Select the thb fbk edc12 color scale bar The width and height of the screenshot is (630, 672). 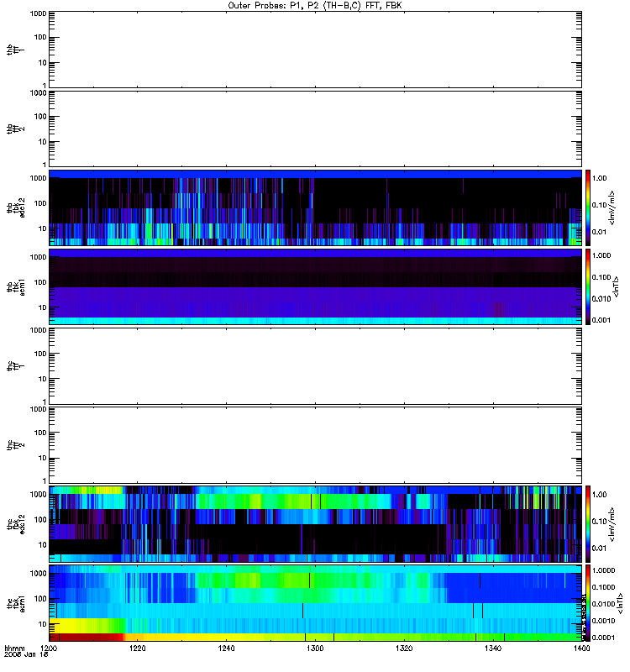click(x=588, y=207)
